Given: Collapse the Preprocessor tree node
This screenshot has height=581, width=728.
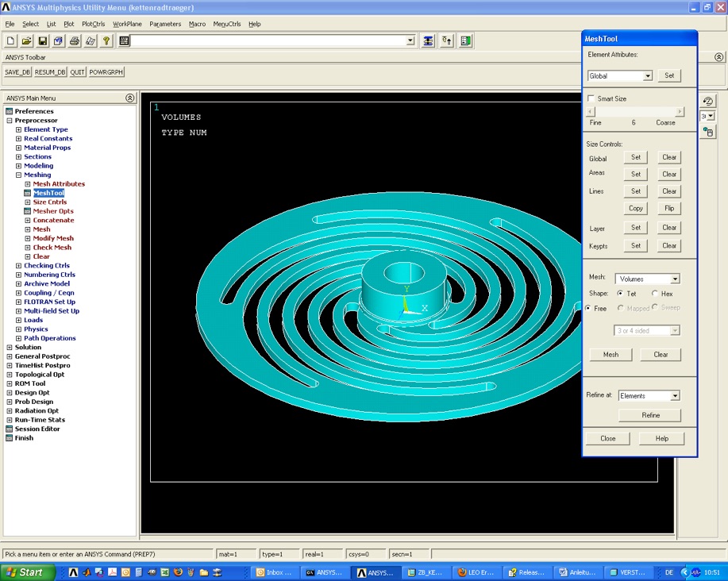Looking at the screenshot, I should click(10, 120).
